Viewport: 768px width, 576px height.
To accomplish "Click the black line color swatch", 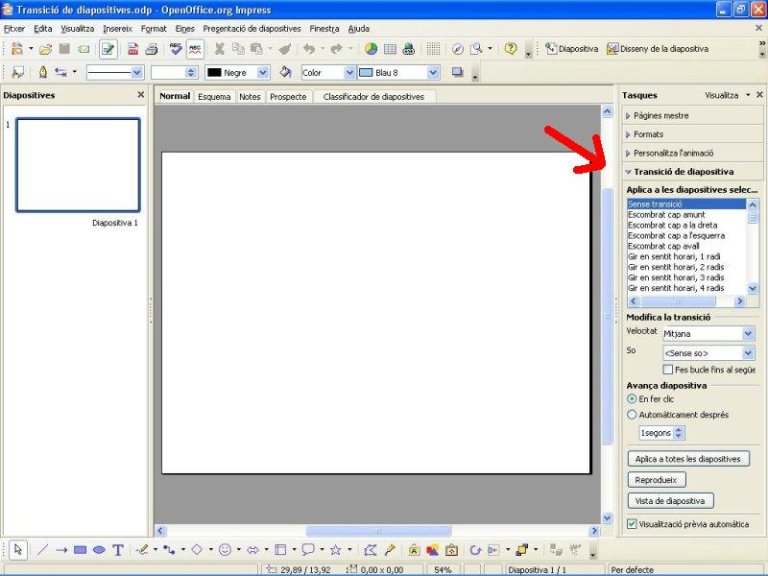I will pos(214,72).
